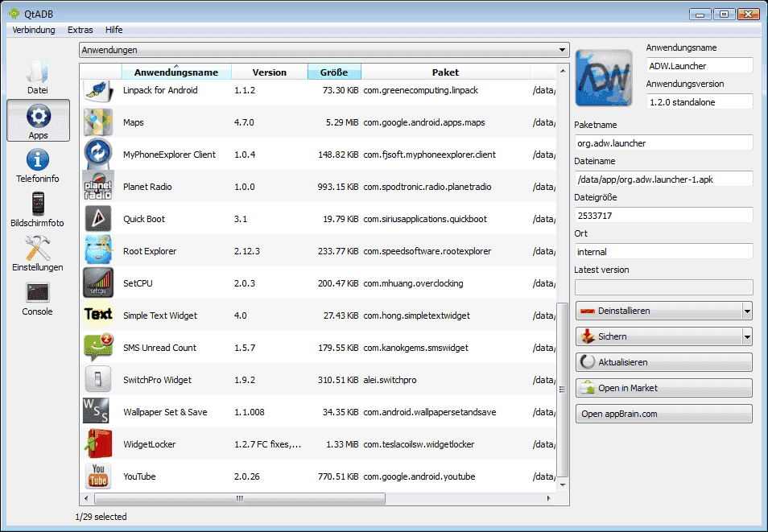Open the Console section
Image resolution: width=768 pixels, height=532 pixels.
[38, 298]
